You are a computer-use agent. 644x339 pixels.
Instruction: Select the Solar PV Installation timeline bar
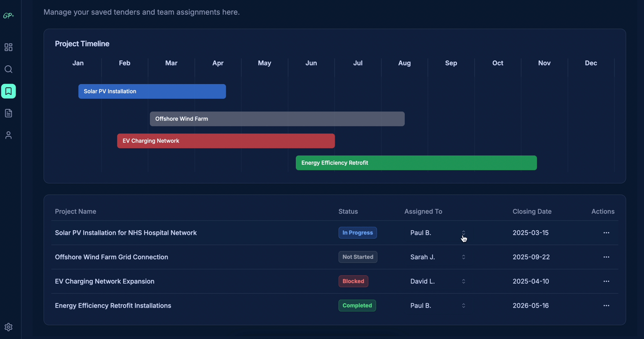(152, 91)
